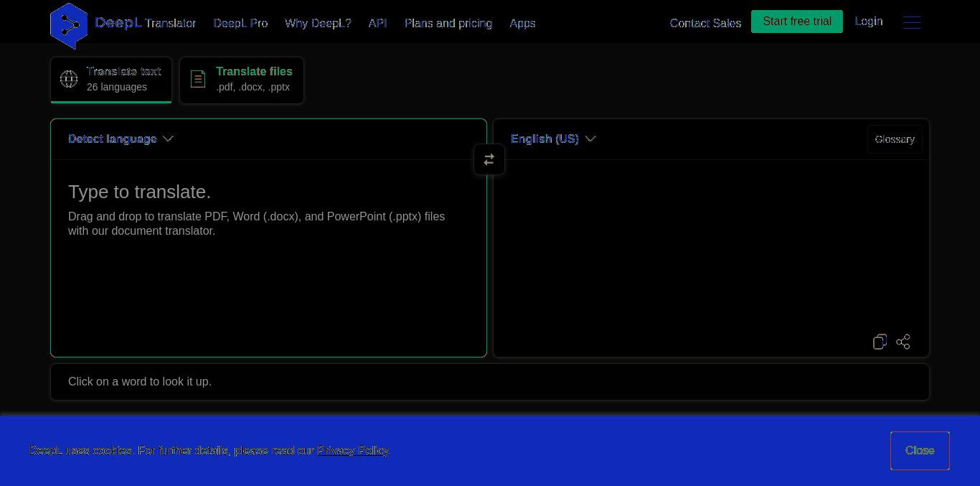Image resolution: width=980 pixels, height=486 pixels.
Task: Open the Glossary button
Action: click(x=895, y=139)
